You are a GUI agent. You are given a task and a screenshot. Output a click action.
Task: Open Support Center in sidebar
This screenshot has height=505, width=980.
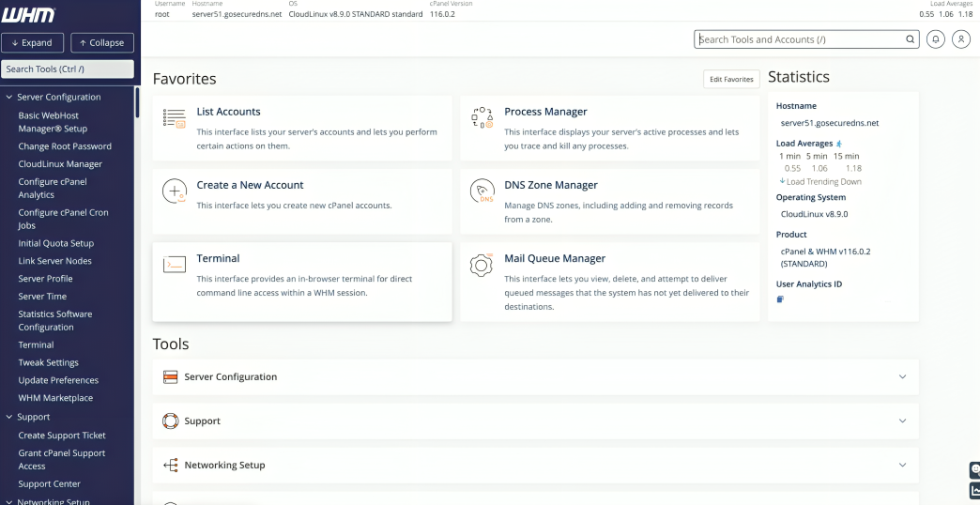[49, 483]
